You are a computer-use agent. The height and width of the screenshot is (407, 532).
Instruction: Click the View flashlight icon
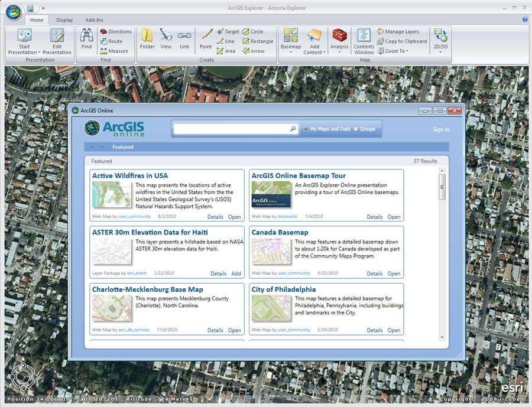tap(166, 35)
